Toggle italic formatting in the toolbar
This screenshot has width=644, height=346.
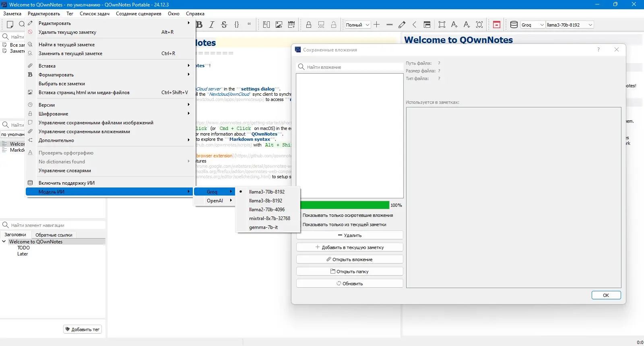pos(212,25)
